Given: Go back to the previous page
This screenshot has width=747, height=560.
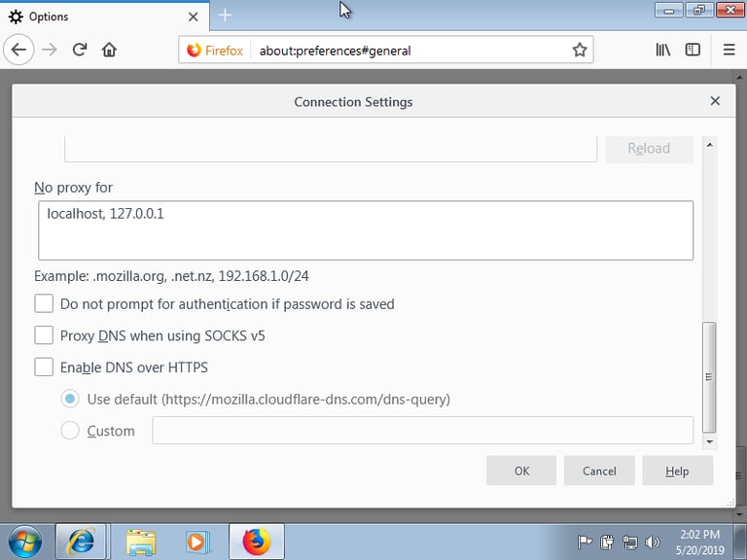Looking at the screenshot, I should click(19, 50).
